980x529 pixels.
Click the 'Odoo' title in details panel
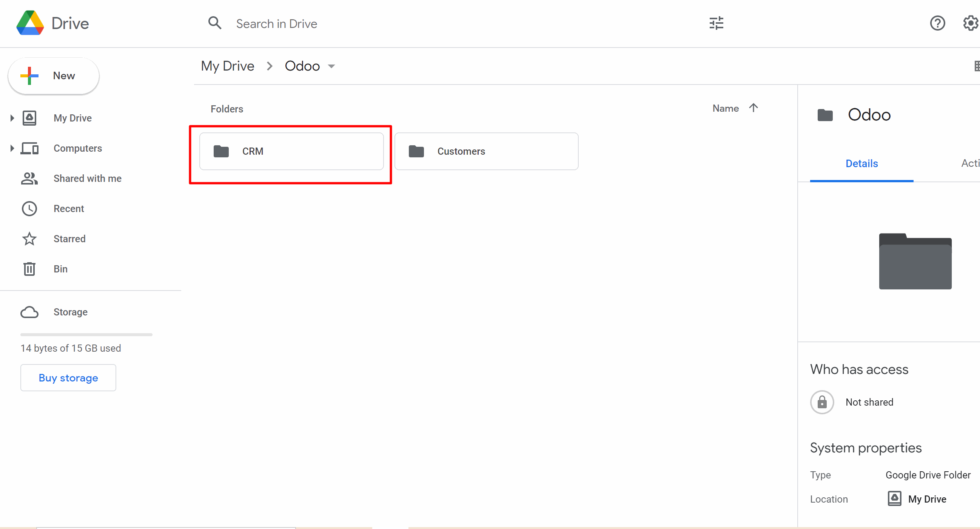click(869, 115)
